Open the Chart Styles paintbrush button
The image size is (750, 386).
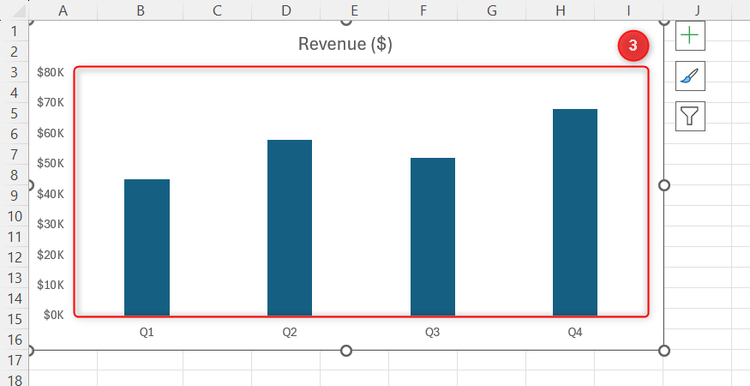690,76
